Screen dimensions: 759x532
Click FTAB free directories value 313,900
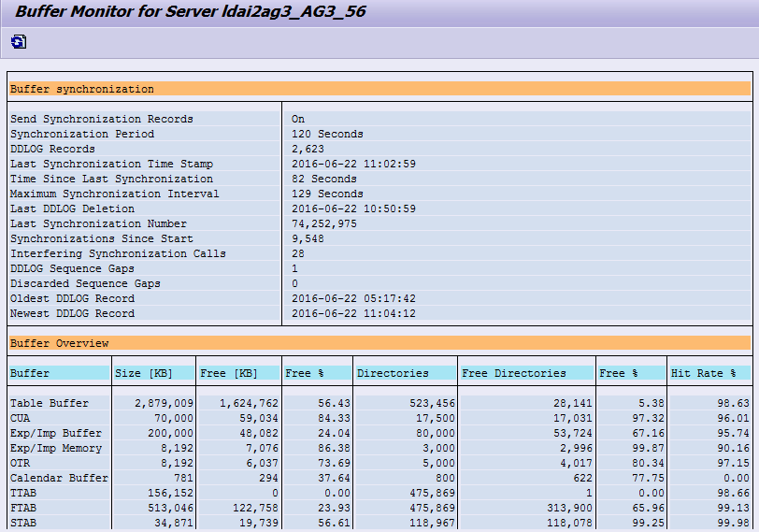tap(570, 509)
